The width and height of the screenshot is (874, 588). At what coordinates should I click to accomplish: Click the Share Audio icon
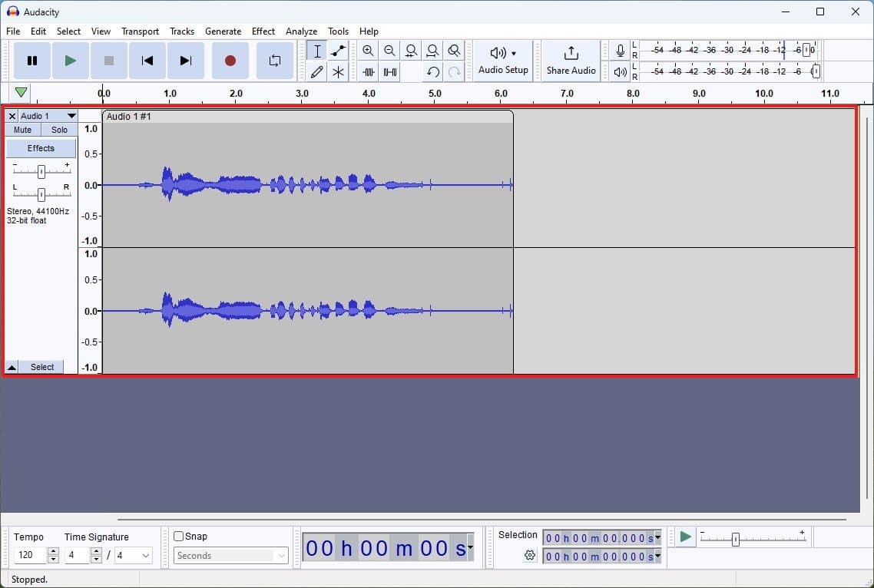tap(571, 60)
